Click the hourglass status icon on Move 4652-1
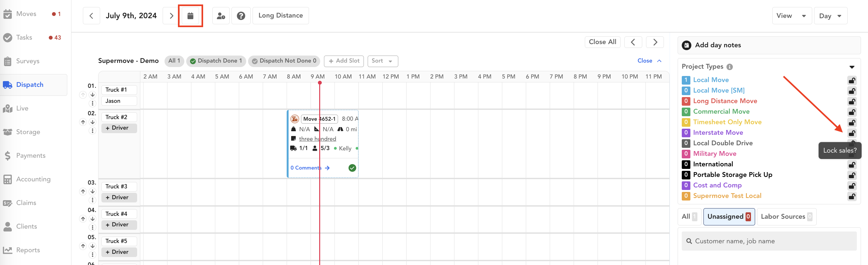This screenshot has height=265, width=868. (x=295, y=119)
